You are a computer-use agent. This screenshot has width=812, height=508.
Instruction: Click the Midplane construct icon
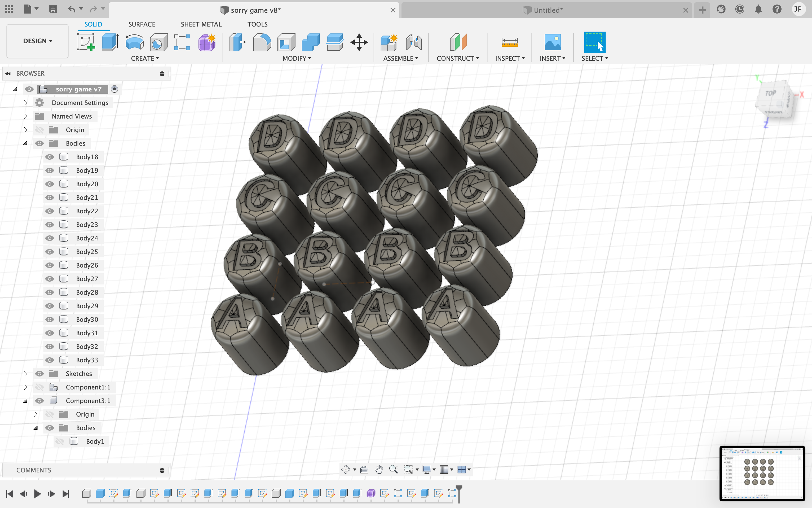tap(458, 42)
